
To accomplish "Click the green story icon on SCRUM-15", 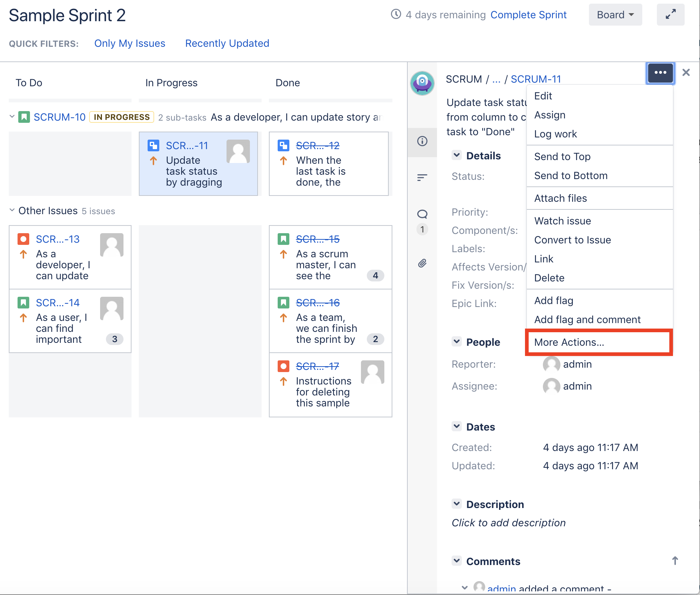I will pos(284,239).
